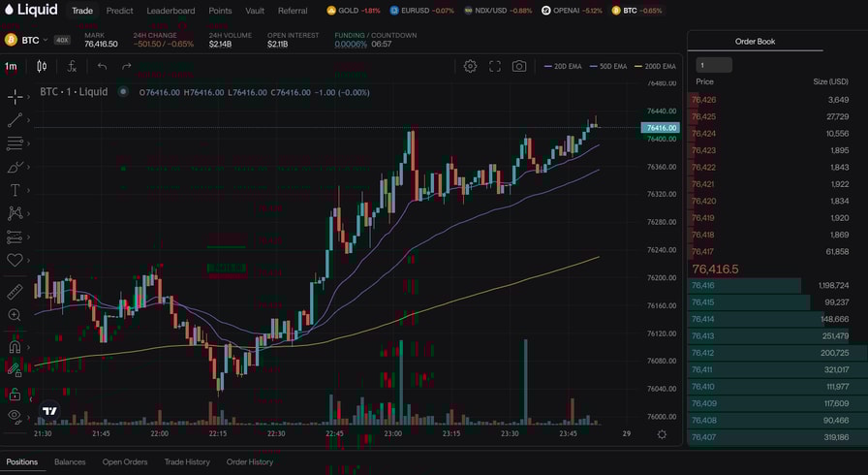This screenshot has width=868, height=475.
Task: Open the candlestick chart type menu
Action: [42, 66]
